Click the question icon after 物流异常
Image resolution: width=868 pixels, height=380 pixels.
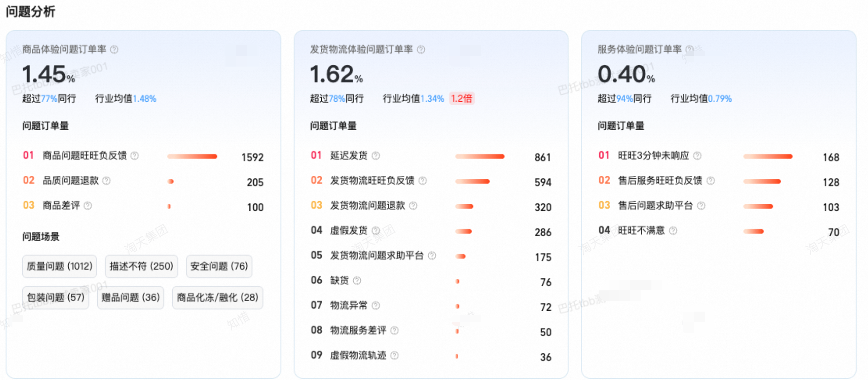(x=376, y=305)
